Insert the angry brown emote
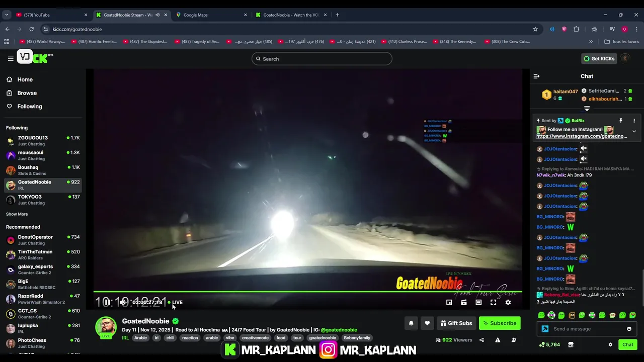 coord(572,315)
